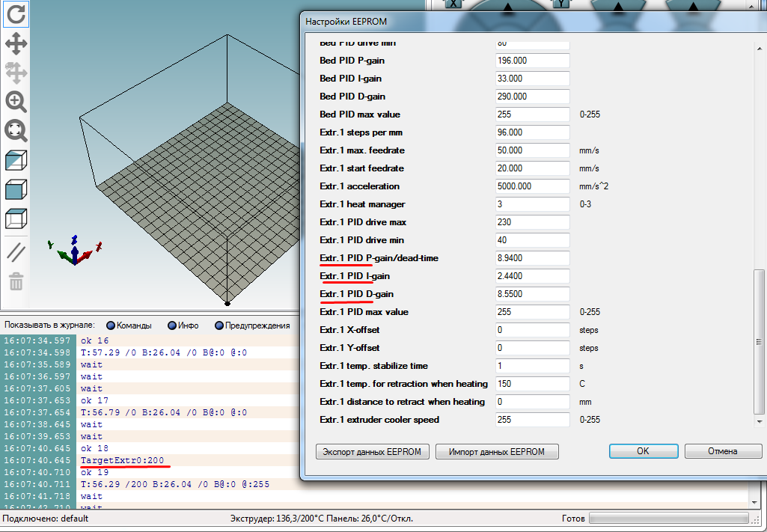The image size is (767, 532).
Task: Cancel the dialog with Отмена
Action: (721, 451)
